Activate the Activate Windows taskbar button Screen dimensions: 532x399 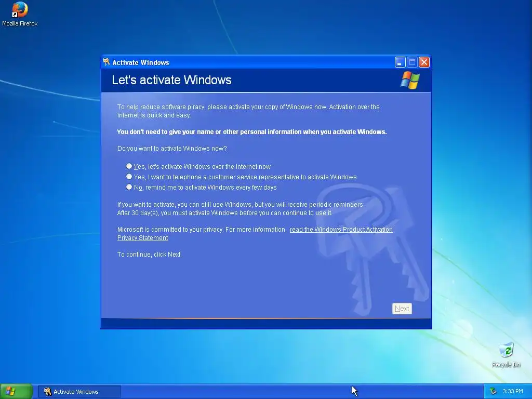pyautogui.click(x=79, y=392)
